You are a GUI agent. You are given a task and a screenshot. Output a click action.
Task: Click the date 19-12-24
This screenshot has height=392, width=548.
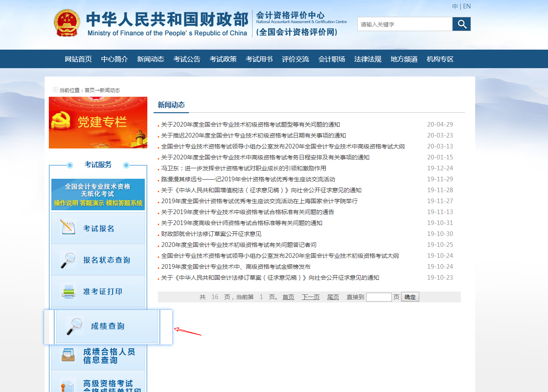[x=440, y=168]
